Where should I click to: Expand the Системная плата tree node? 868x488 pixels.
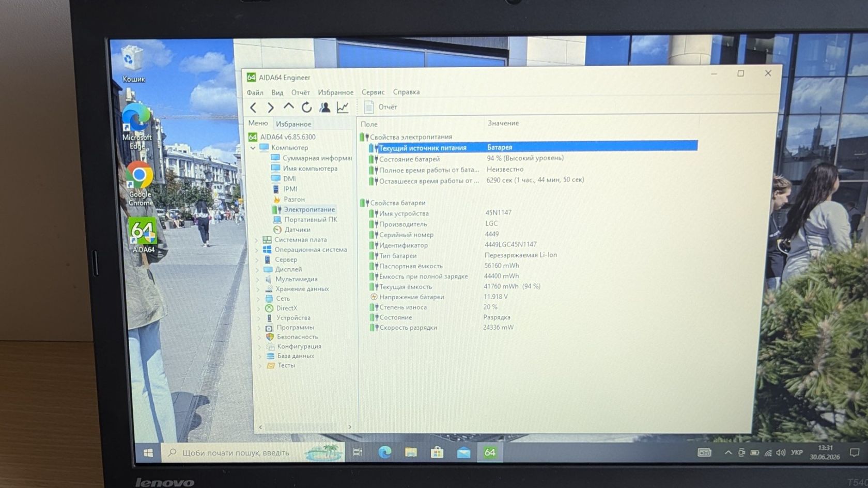coord(257,240)
